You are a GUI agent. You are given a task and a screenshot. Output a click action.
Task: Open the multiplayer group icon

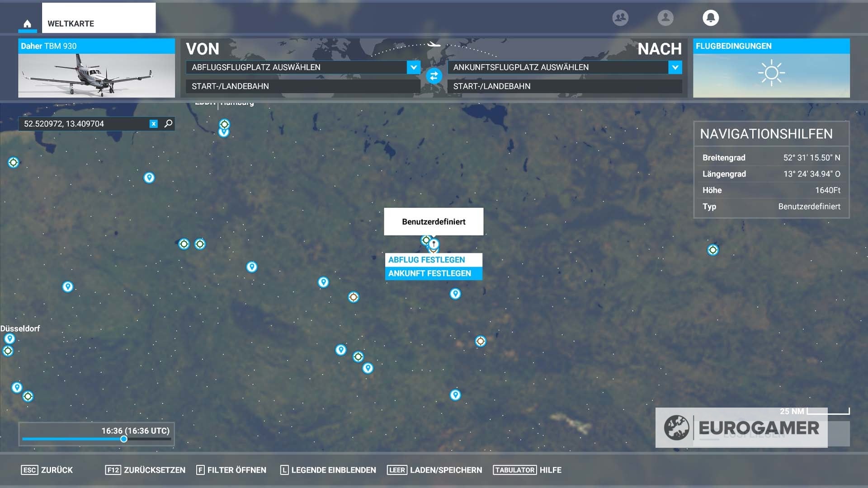(620, 18)
